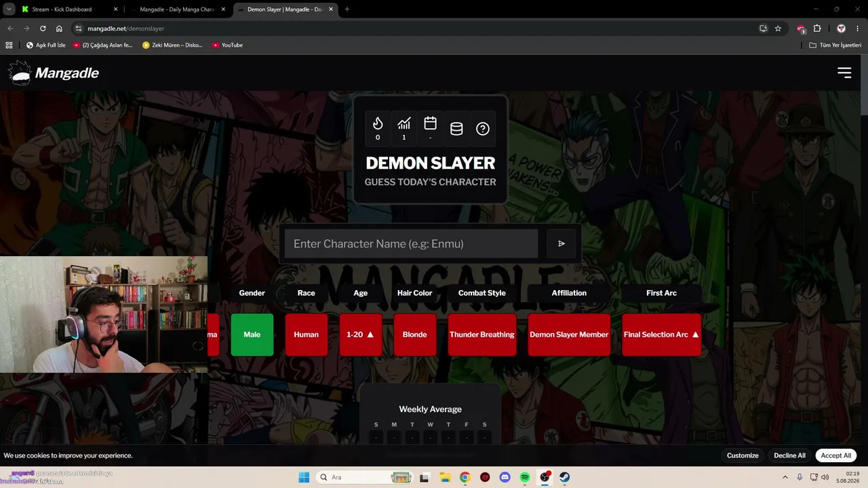Reload the current page
Viewport: 868px width, 488px height.
point(43,28)
